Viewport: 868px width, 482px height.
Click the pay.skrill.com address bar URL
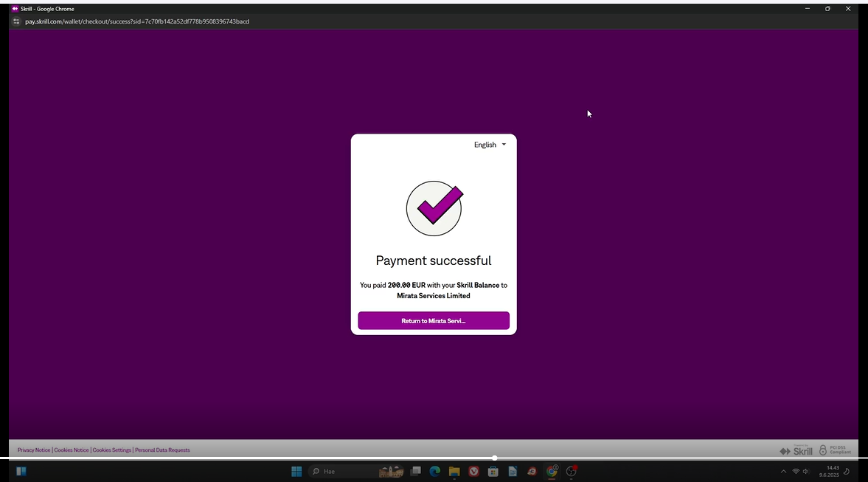click(x=137, y=21)
